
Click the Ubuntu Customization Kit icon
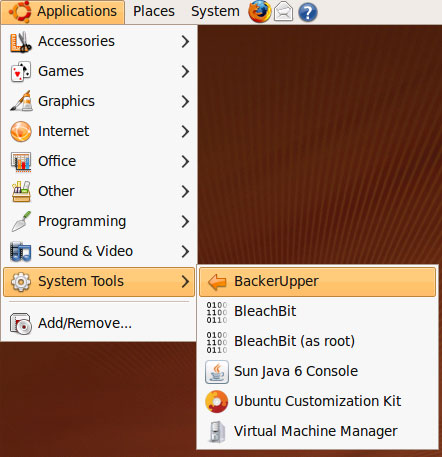point(217,402)
